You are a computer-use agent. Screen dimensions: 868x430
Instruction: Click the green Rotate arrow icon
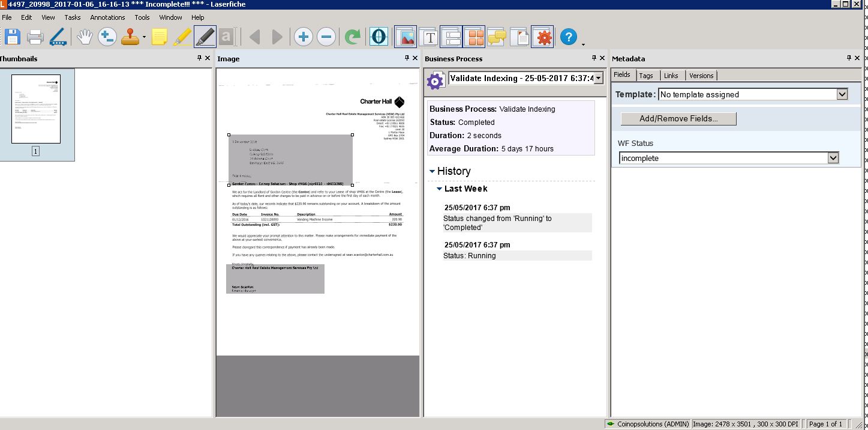tap(353, 37)
